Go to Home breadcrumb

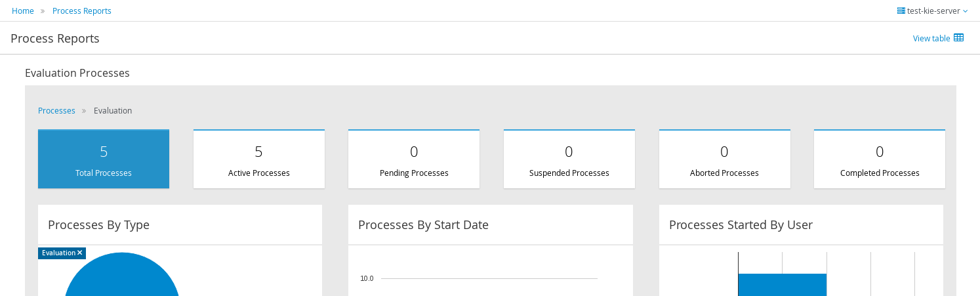pos(23,11)
